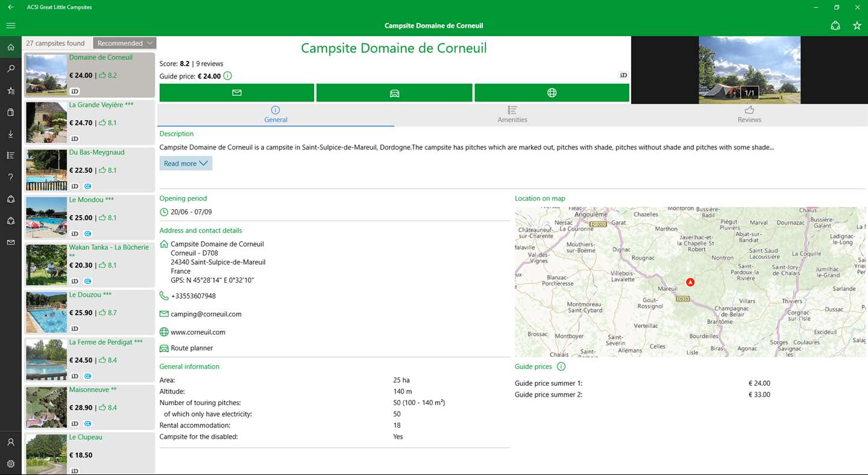Open the list icon in the sidebar
Image resolution: width=868 pixels, height=475 pixels.
[11, 156]
